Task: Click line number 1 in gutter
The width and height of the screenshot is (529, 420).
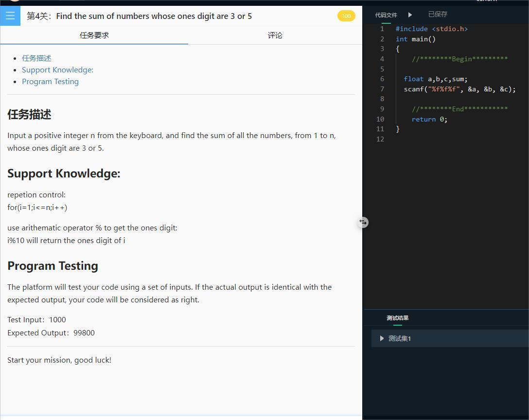Action: click(x=382, y=29)
